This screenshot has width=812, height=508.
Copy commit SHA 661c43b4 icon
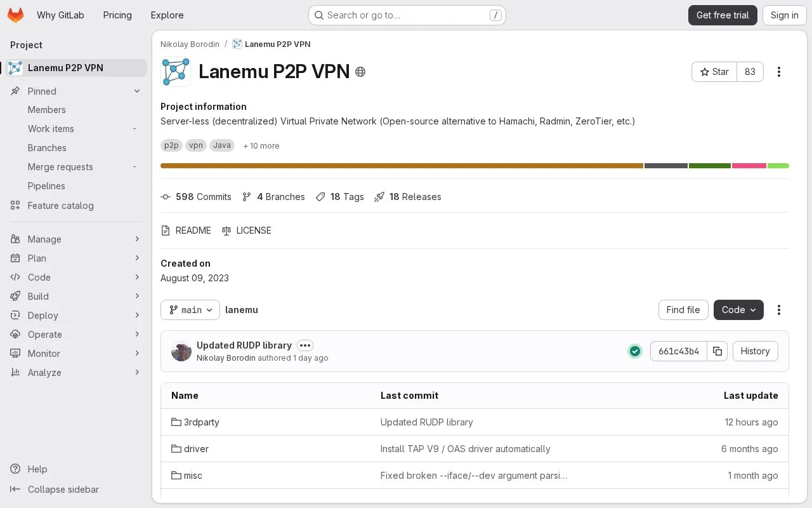[717, 351]
